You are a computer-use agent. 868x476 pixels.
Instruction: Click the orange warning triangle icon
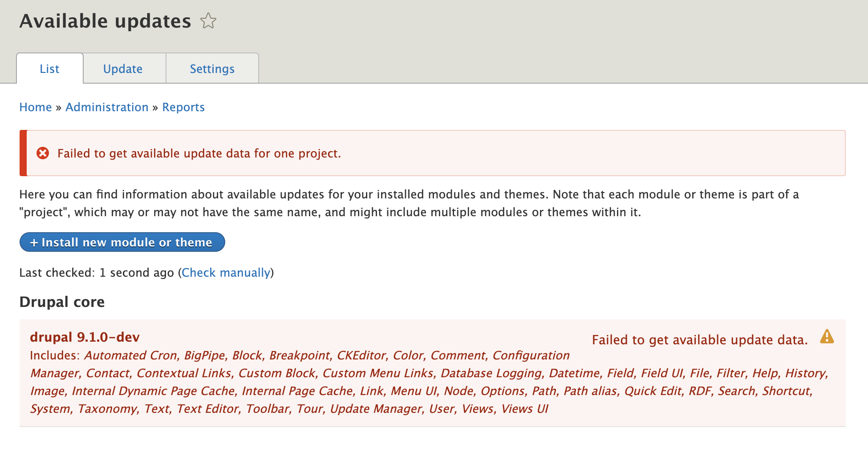click(827, 337)
